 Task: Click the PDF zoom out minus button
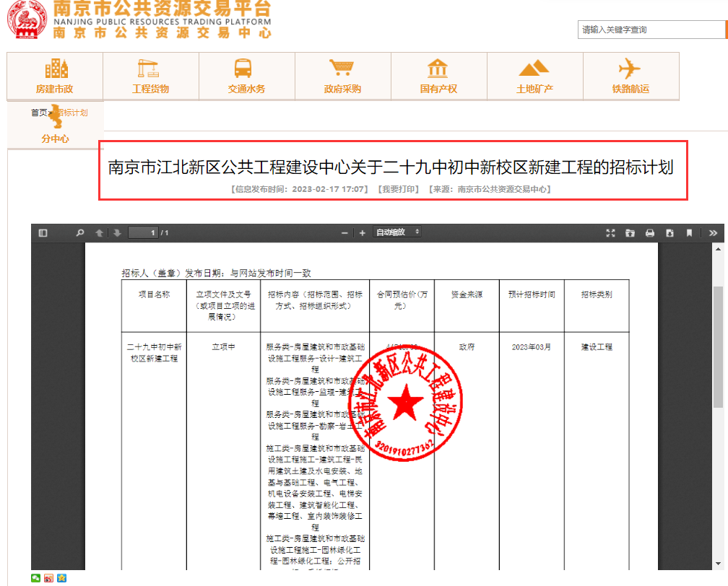[344, 233]
